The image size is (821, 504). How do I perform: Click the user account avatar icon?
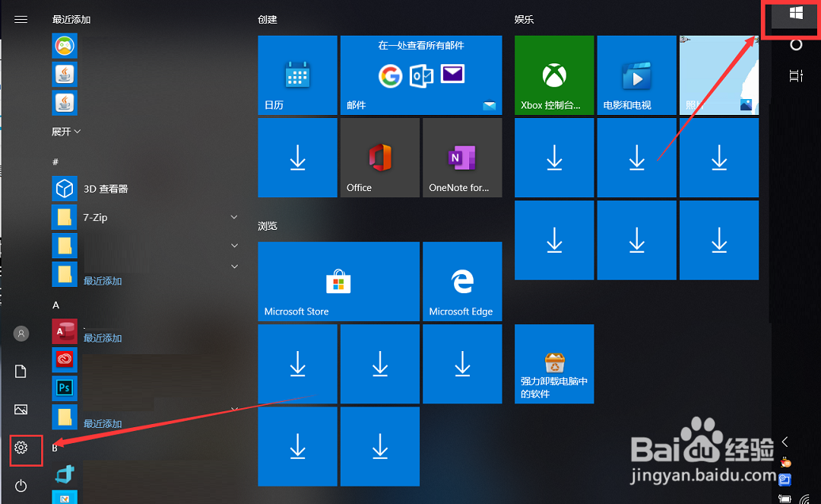click(21, 334)
